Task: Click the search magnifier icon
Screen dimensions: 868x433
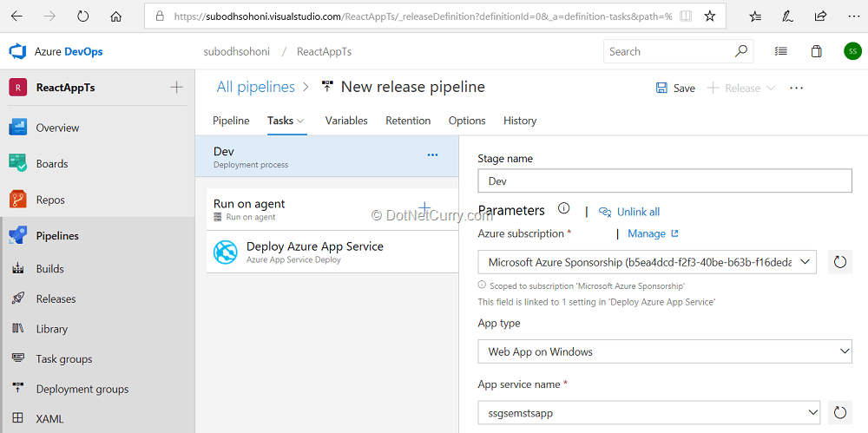Action: coord(740,51)
